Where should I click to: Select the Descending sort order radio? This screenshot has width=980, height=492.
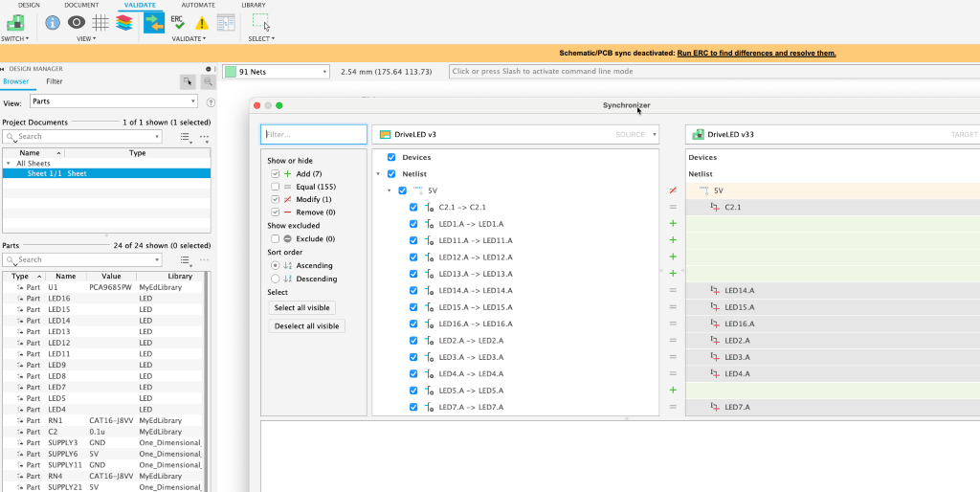[x=276, y=279]
